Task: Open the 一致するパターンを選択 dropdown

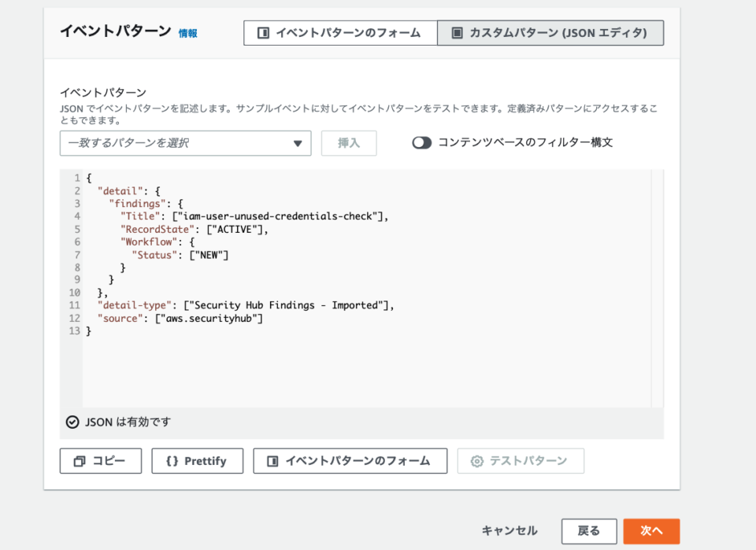Action: click(185, 143)
